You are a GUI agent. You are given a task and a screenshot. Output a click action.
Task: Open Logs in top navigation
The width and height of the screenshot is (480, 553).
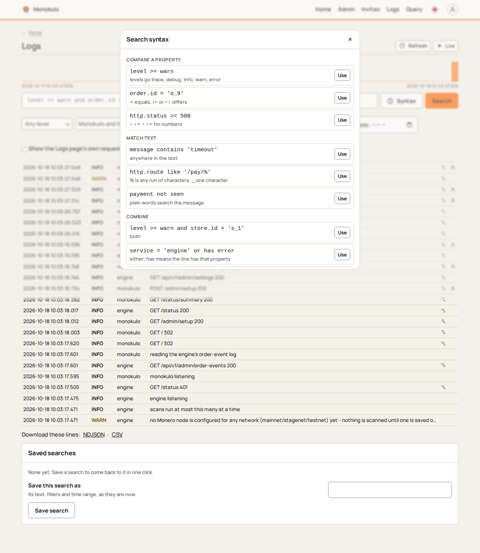click(393, 10)
